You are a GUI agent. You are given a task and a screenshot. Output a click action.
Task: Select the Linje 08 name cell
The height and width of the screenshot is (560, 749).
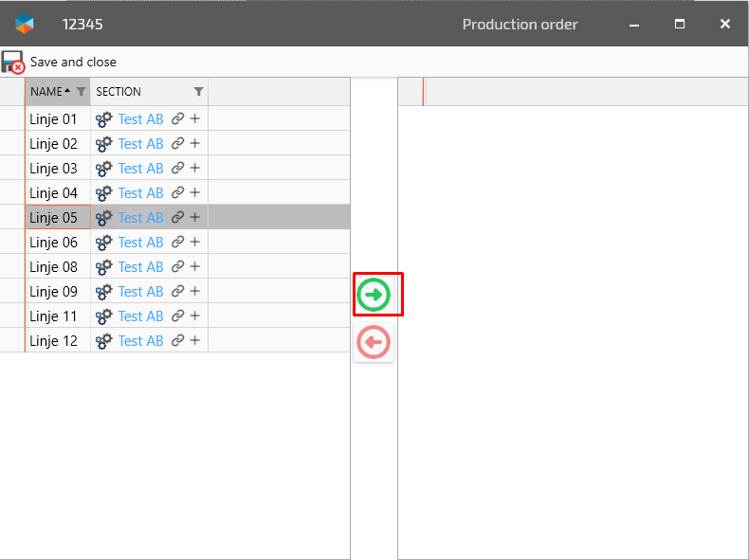(54, 267)
